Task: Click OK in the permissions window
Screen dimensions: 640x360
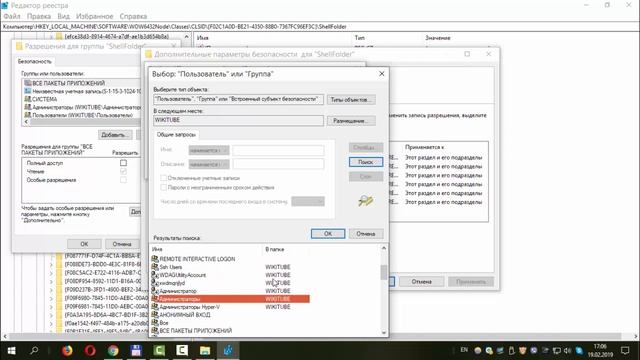Action: click(84, 244)
